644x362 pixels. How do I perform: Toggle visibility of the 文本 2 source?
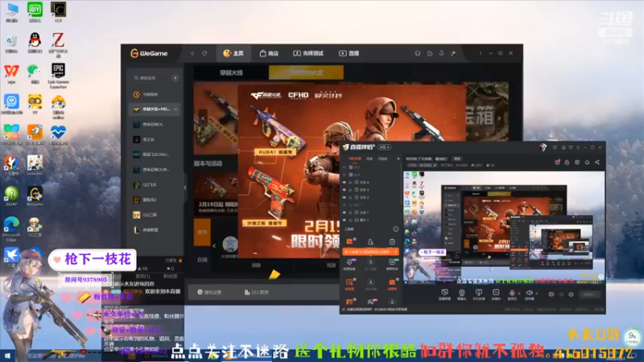click(345, 197)
